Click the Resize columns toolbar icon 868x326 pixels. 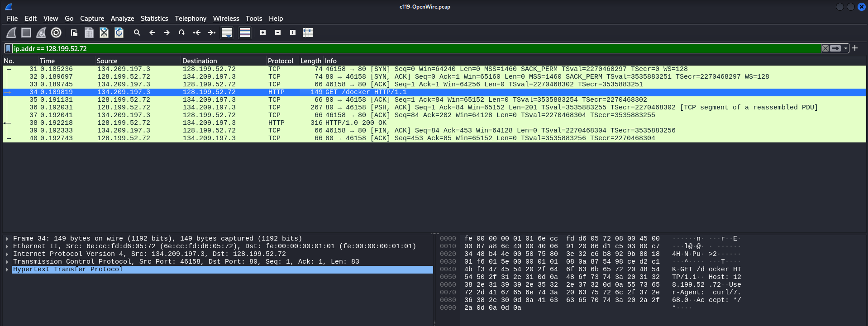(308, 33)
